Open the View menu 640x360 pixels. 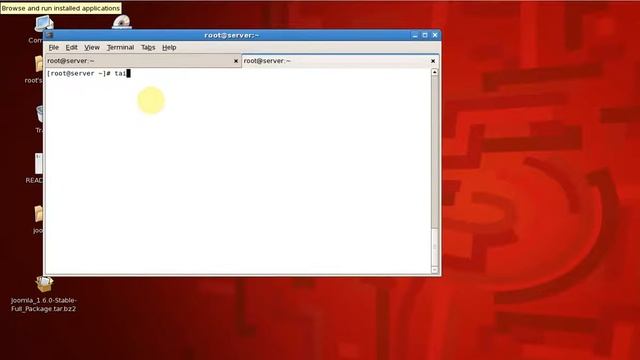(x=92, y=47)
